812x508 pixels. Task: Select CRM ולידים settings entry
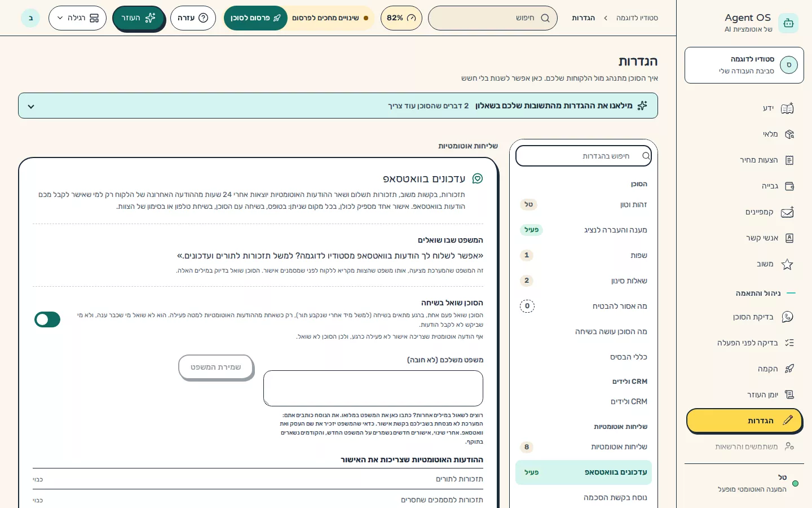(584, 402)
